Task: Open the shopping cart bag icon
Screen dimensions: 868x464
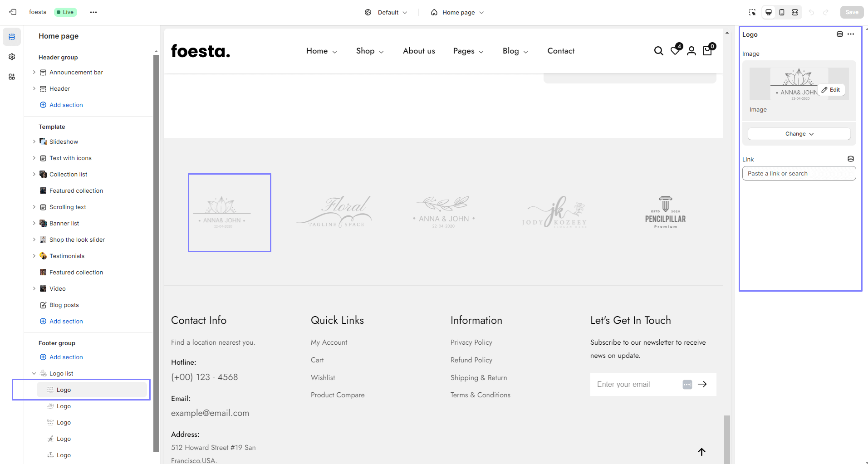Action: pos(707,50)
